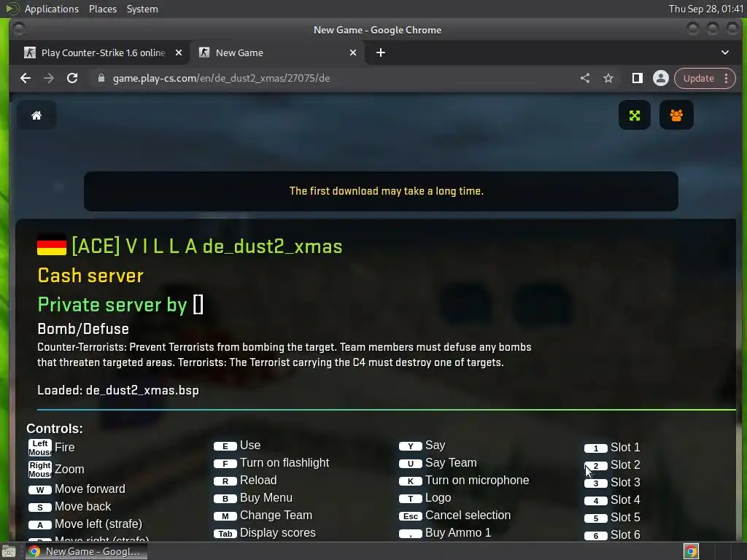Go back with the browser back arrow

(26, 78)
